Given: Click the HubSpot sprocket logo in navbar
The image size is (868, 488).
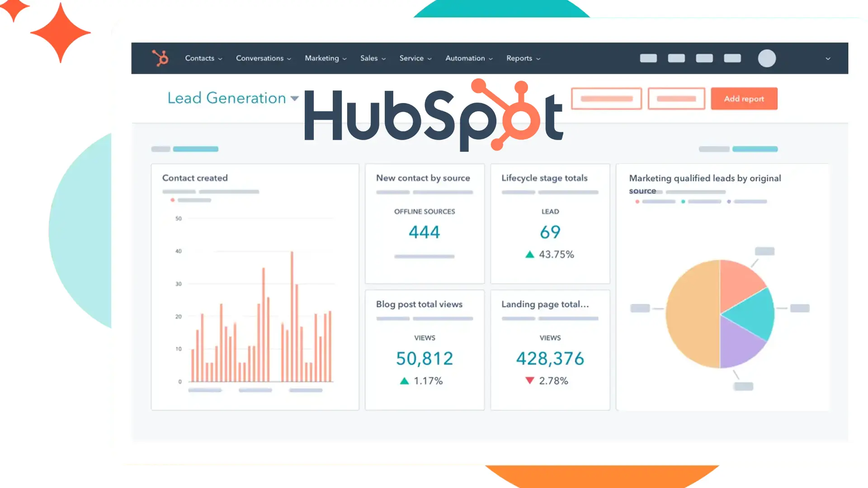Looking at the screenshot, I should 160,58.
